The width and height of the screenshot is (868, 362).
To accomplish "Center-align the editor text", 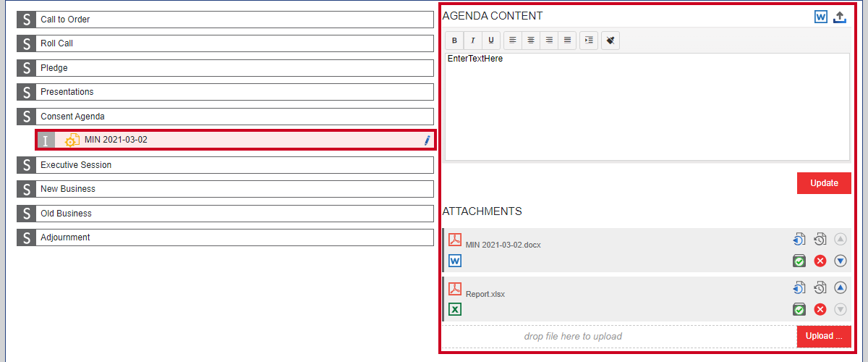I will click(x=531, y=41).
